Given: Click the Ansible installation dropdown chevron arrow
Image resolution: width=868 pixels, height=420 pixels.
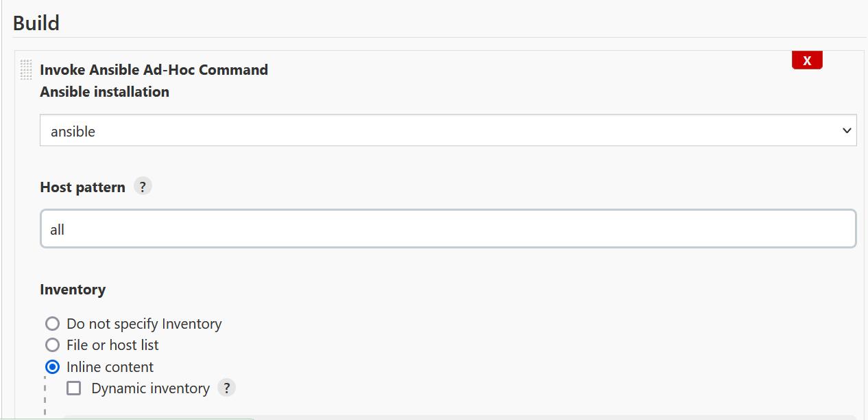Looking at the screenshot, I should click(x=847, y=130).
